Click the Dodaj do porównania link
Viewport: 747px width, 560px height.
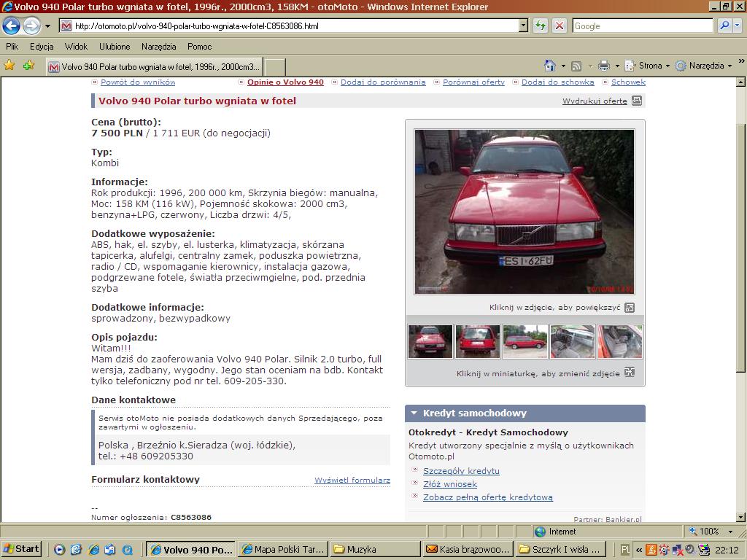point(383,82)
